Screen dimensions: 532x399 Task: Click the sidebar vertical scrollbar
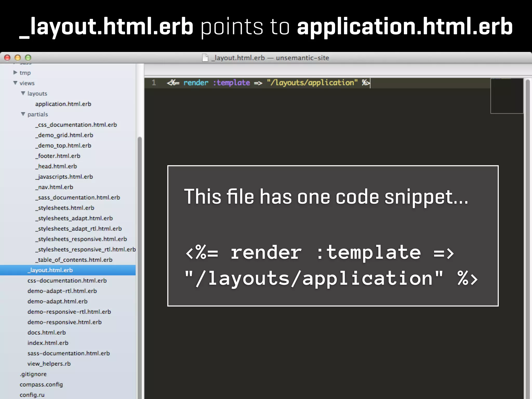pos(139,234)
